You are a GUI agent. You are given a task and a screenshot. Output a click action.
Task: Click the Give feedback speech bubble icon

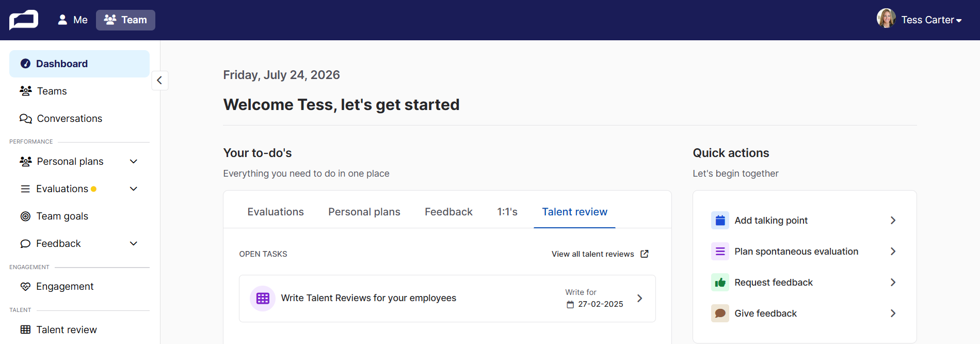720,314
